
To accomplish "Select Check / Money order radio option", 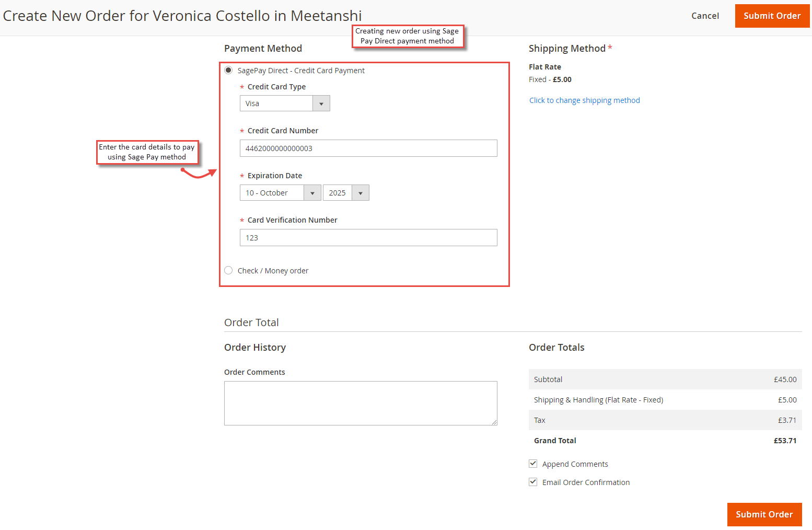I will tap(228, 270).
